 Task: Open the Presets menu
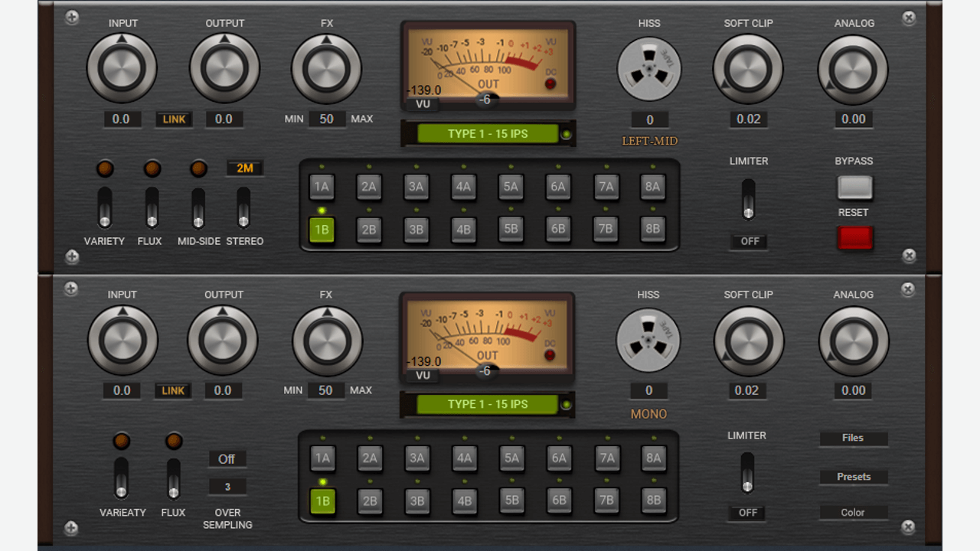(853, 477)
